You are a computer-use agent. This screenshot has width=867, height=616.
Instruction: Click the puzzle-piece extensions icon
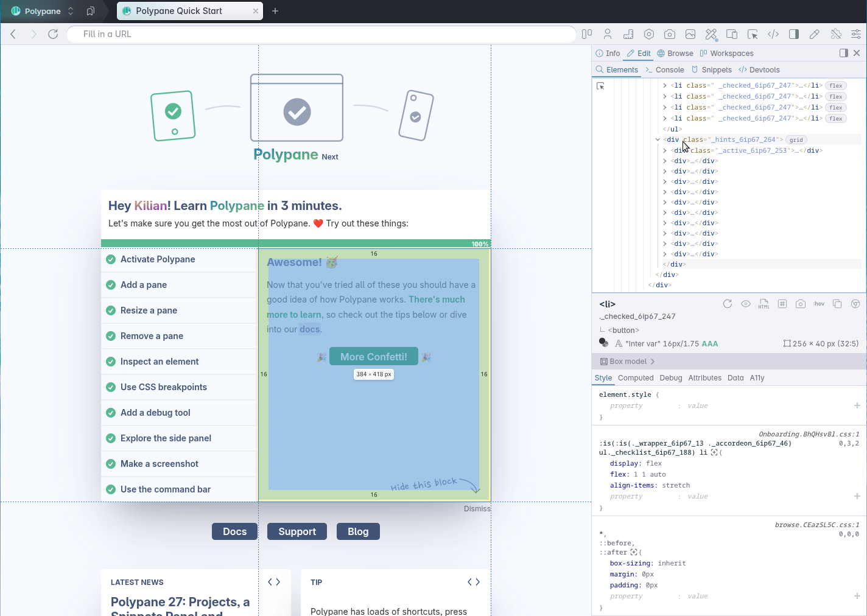click(x=836, y=34)
